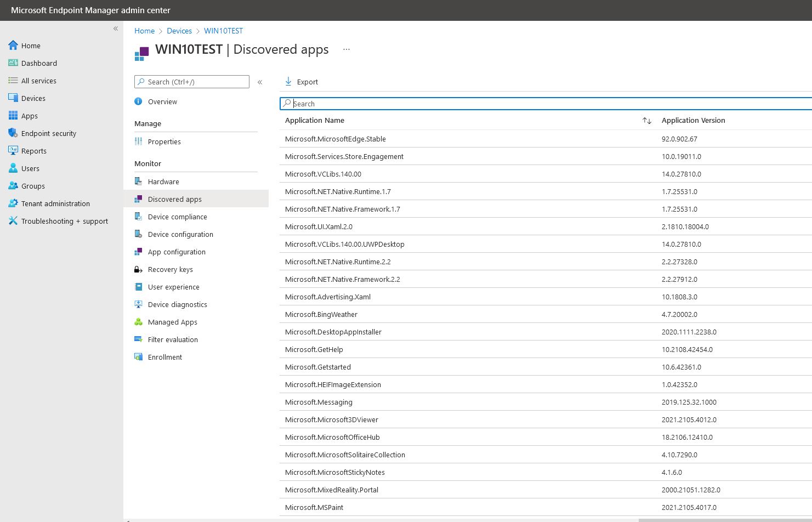812x522 pixels.
Task: Open Endpoint security from the left navigation
Action: pyautogui.click(x=49, y=133)
